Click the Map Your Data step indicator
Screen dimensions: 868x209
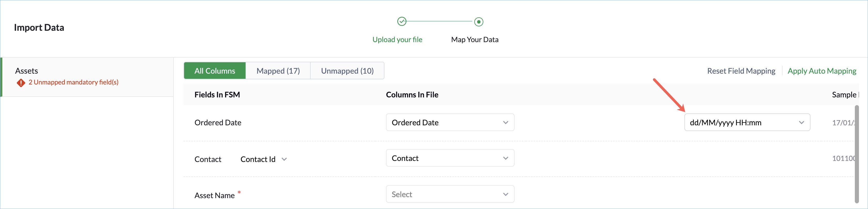(x=478, y=22)
